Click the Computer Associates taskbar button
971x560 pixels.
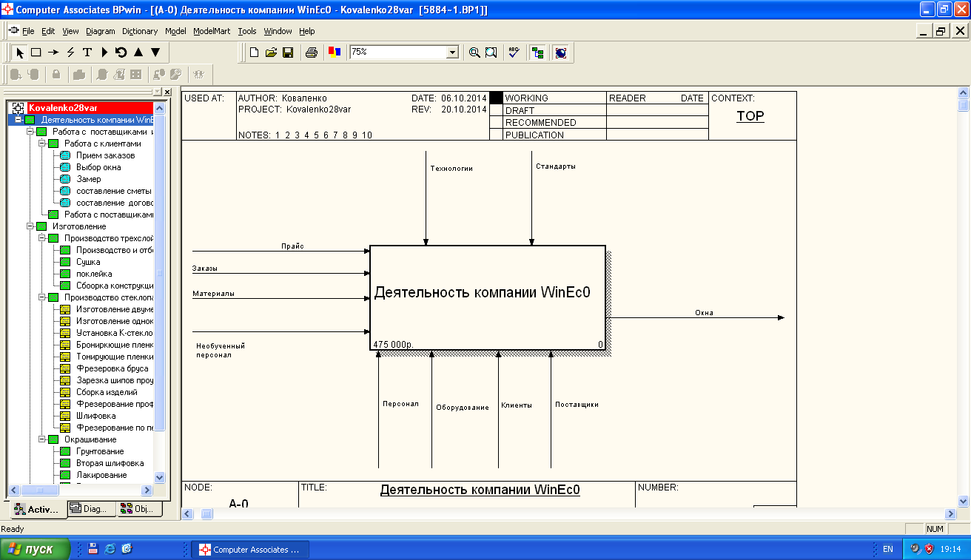(250, 550)
